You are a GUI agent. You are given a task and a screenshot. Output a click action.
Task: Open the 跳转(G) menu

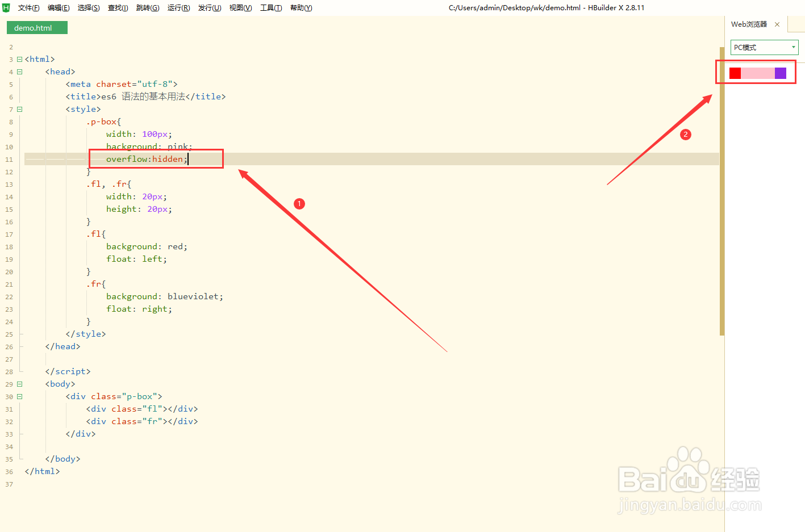point(148,8)
